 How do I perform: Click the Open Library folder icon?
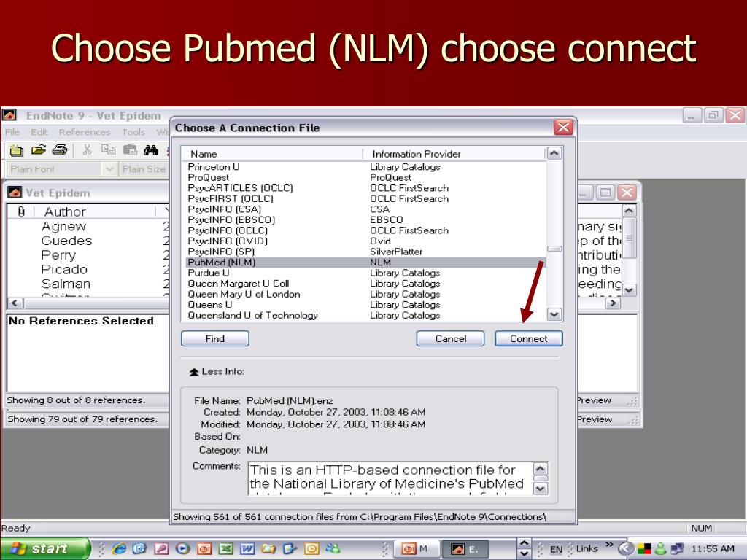pyautogui.click(x=39, y=150)
